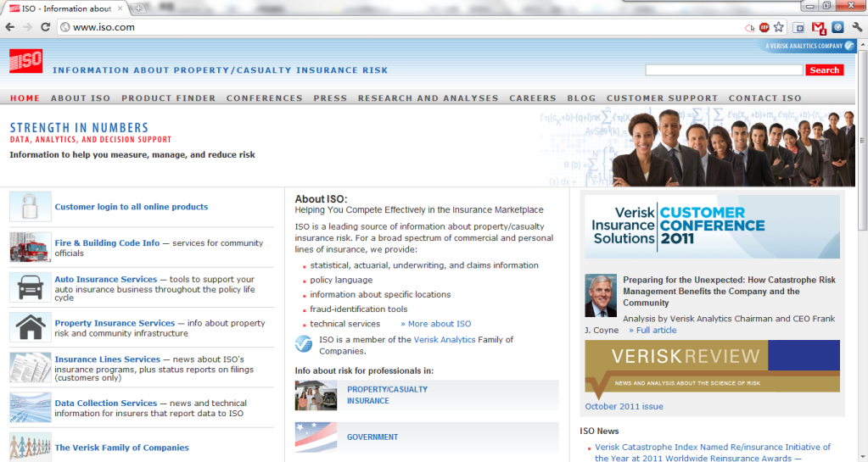Click the vertical scrollbar thumb
The height and width of the screenshot is (462, 868).
[x=862, y=141]
